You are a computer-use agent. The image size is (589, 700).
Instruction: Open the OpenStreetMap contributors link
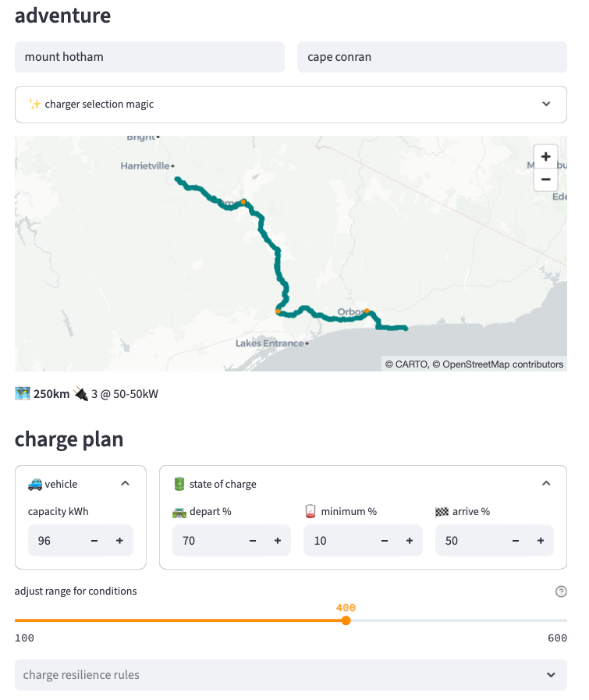[502, 364]
